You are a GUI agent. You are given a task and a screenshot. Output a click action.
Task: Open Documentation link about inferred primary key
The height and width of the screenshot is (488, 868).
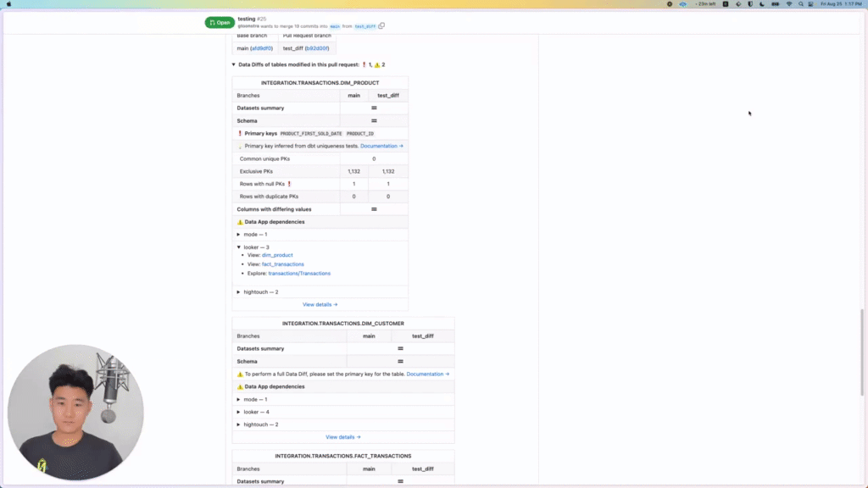[x=381, y=146]
